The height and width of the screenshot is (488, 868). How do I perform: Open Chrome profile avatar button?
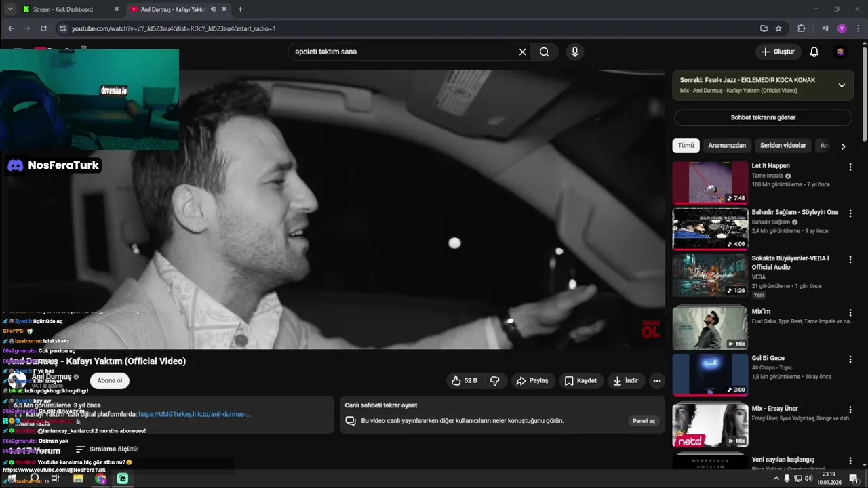(x=842, y=28)
